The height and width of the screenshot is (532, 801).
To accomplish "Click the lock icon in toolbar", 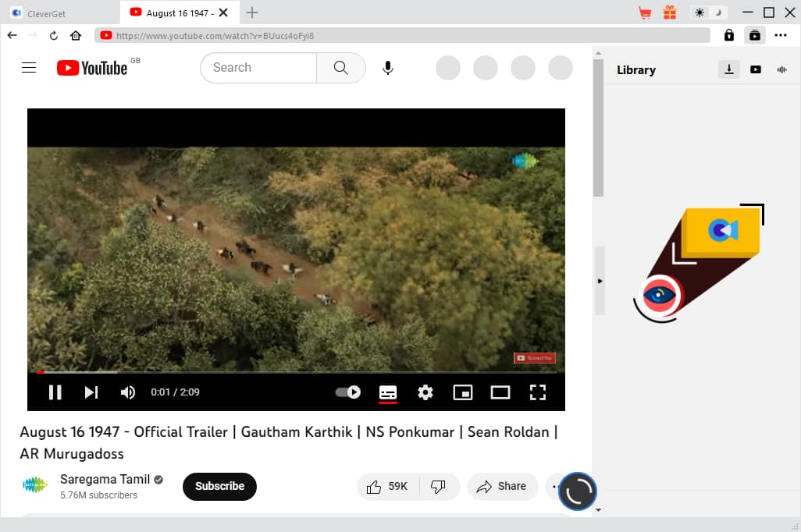I will tap(729, 35).
